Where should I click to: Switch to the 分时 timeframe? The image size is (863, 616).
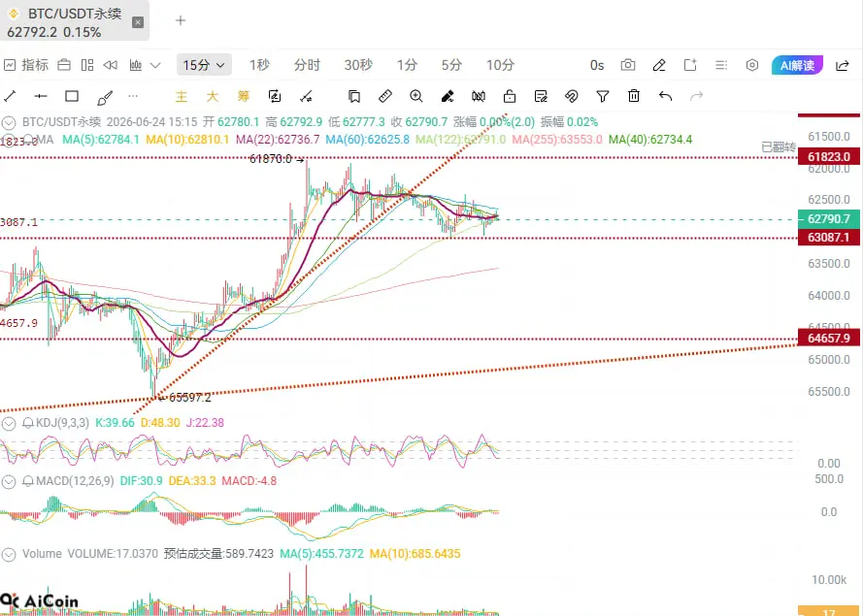(307, 65)
